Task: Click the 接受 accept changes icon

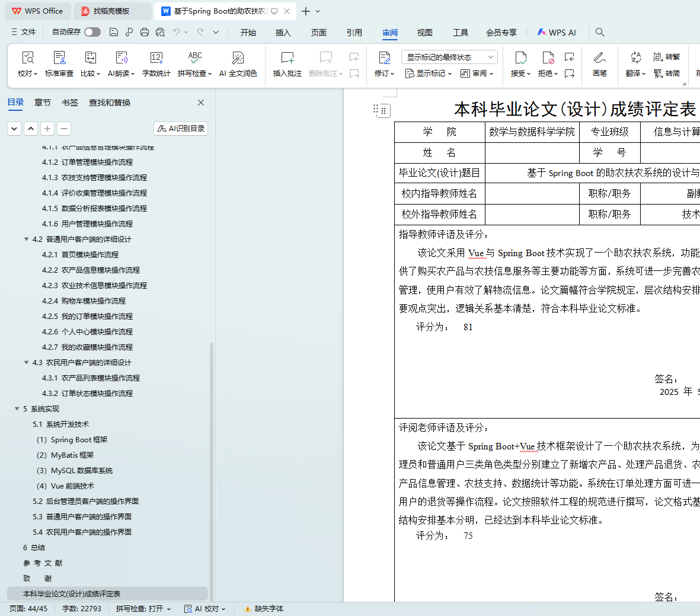Action: click(x=520, y=58)
